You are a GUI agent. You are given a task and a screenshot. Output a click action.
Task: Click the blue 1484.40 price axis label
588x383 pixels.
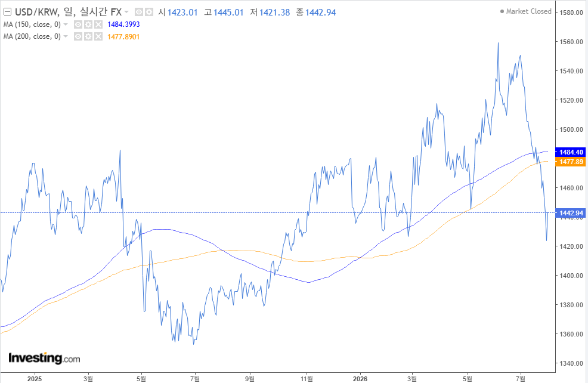pyautogui.click(x=571, y=152)
